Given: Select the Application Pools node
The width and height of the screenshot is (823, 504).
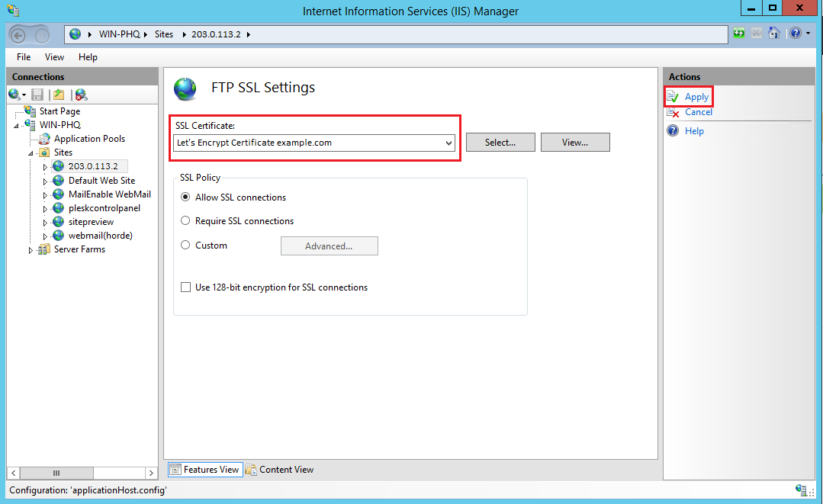Looking at the screenshot, I should (x=89, y=139).
